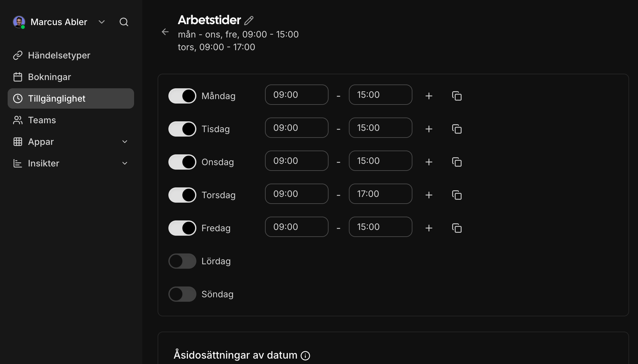Click the info icon beside Åsidosättningar av datum
The height and width of the screenshot is (364, 638).
(x=305, y=355)
